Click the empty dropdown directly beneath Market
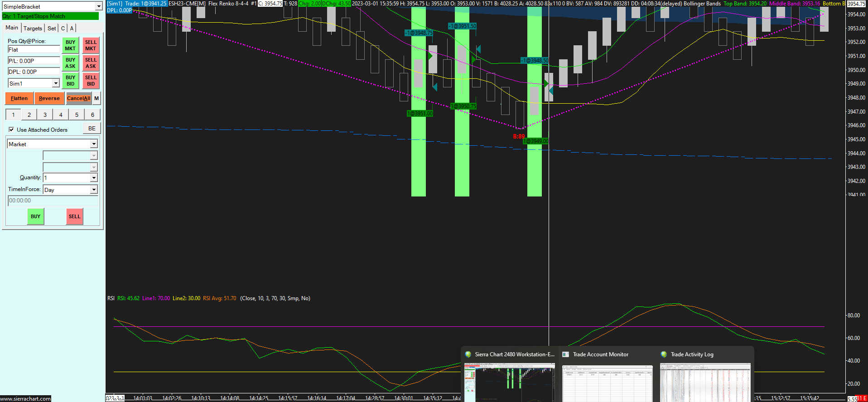Viewport: 868px width, 402px height. 70,156
